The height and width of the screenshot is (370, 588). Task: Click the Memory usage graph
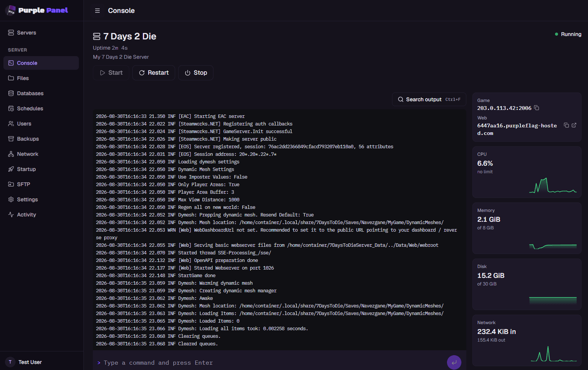coord(553,246)
